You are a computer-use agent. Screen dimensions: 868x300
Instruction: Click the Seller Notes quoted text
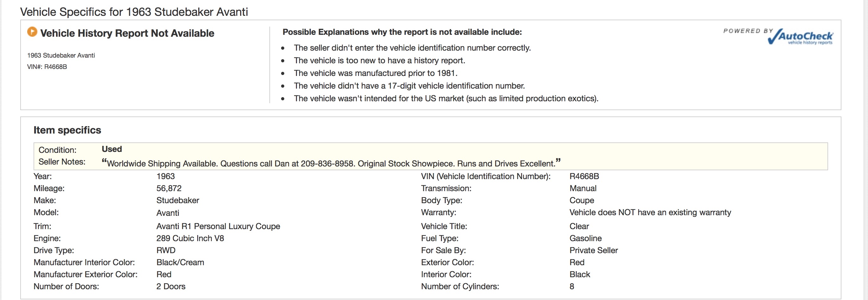[331, 163]
